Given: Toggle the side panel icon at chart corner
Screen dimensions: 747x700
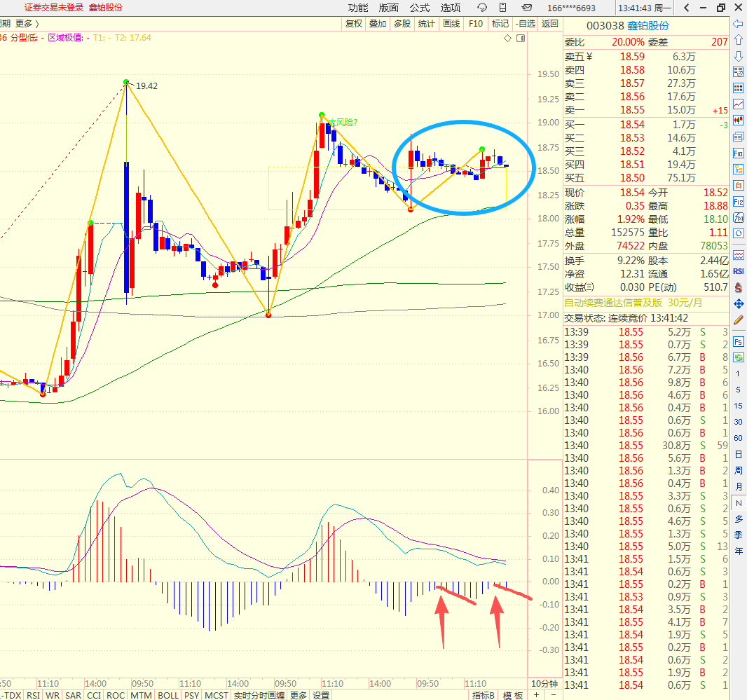Looking at the screenshot, I should click(521, 38).
